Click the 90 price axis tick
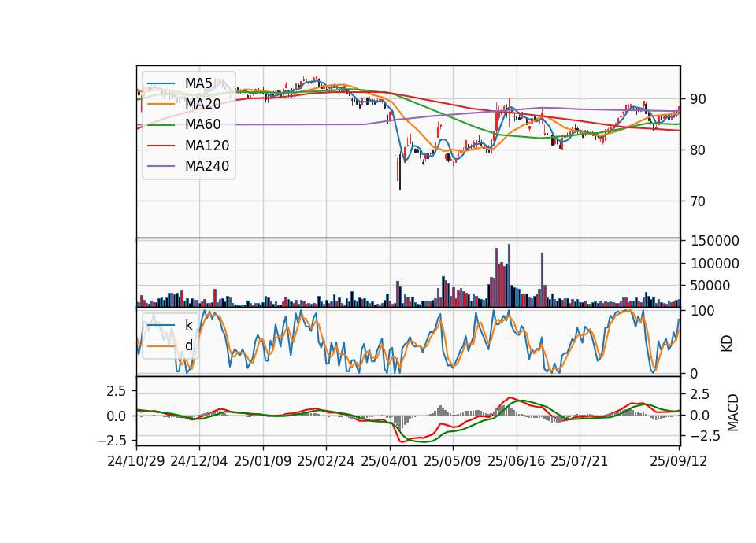Image resolution: width=756 pixels, height=543 pixels. [698, 99]
